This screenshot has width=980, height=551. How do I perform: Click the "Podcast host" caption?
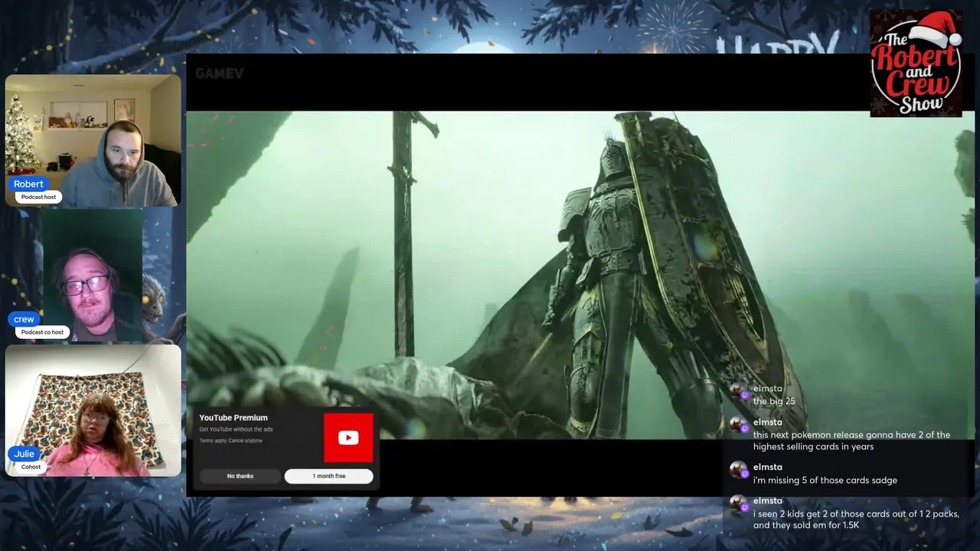click(x=38, y=197)
